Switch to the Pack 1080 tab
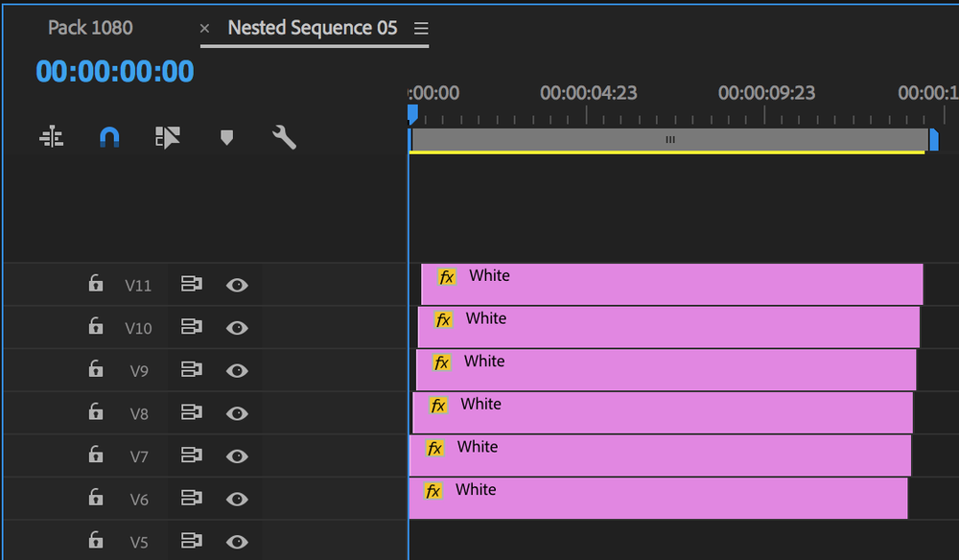 [x=89, y=28]
